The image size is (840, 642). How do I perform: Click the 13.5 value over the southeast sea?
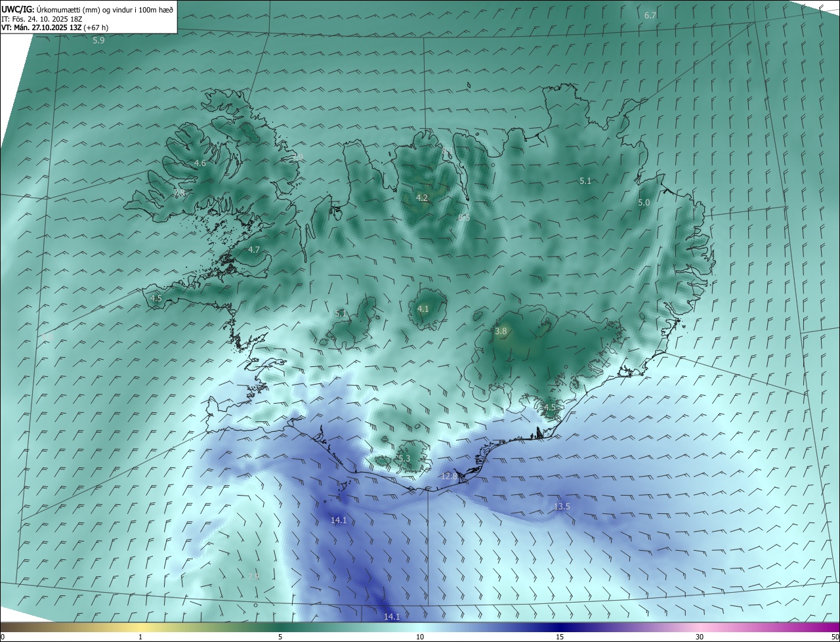click(x=562, y=506)
